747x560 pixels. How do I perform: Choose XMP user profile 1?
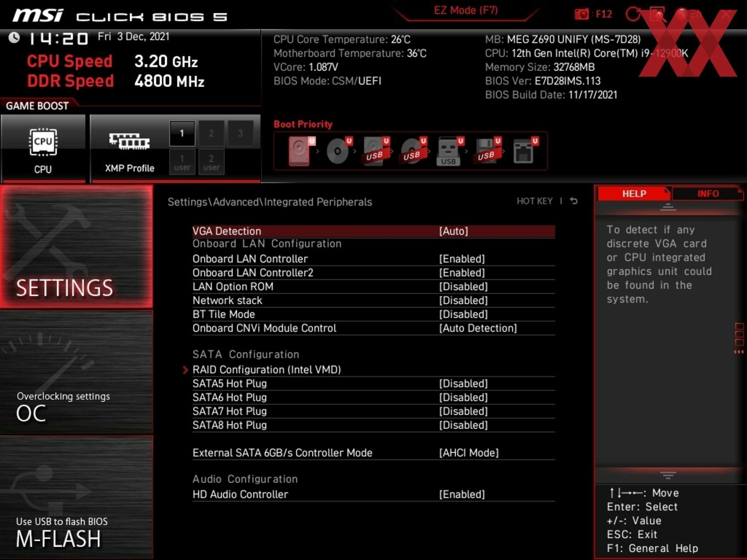coord(182,162)
